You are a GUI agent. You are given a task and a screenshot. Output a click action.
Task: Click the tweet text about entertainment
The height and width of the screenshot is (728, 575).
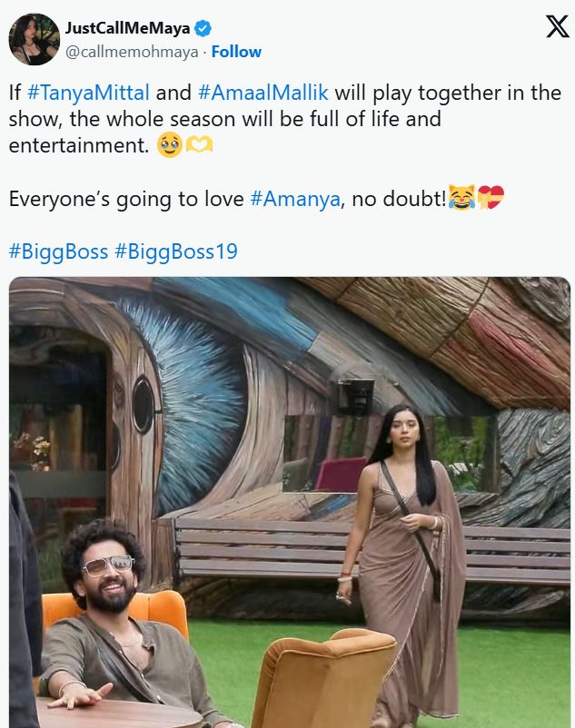tap(284, 119)
